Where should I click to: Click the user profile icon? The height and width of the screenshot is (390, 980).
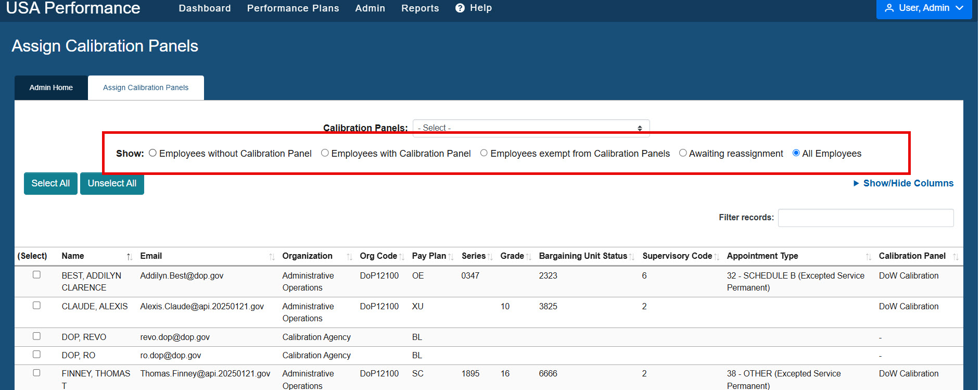[x=889, y=8]
